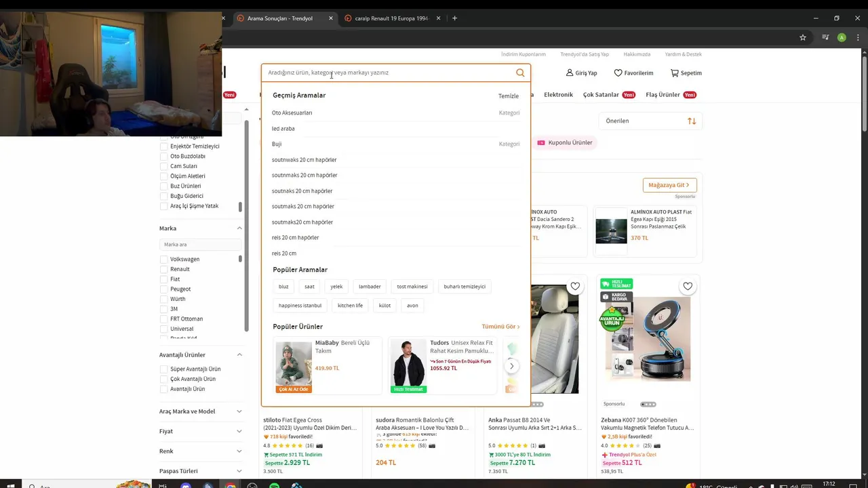The image size is (868, 488).
Task: Open Alminox Fiat Egea Kapı Eşiği ad thumbnail
Action: point(611,231)
